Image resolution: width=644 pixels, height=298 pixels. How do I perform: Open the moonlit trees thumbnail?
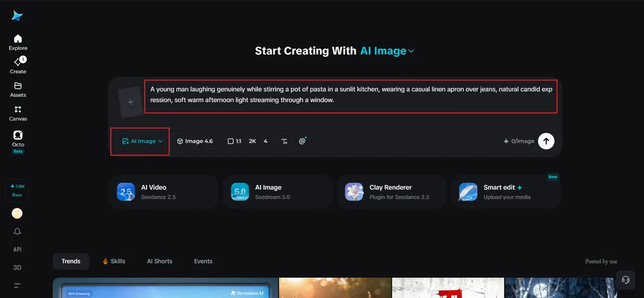click(x=560, y=288)
